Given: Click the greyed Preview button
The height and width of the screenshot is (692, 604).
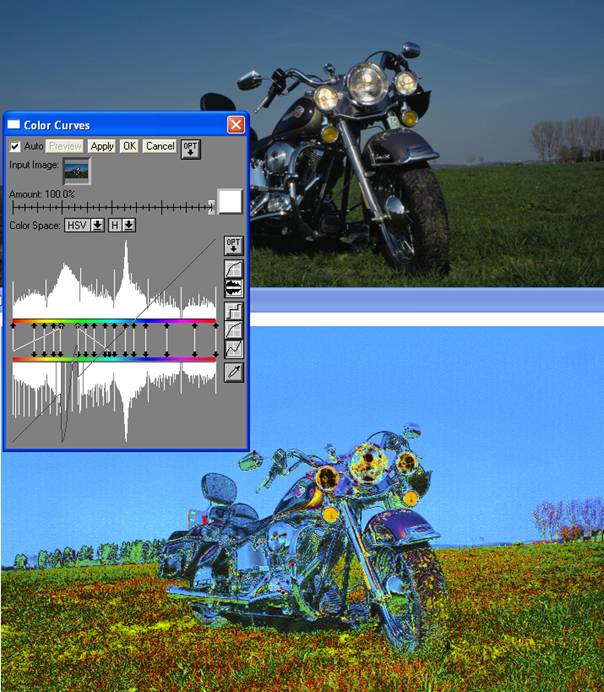Looking at the screenshot, I should (x=65, y=146).
